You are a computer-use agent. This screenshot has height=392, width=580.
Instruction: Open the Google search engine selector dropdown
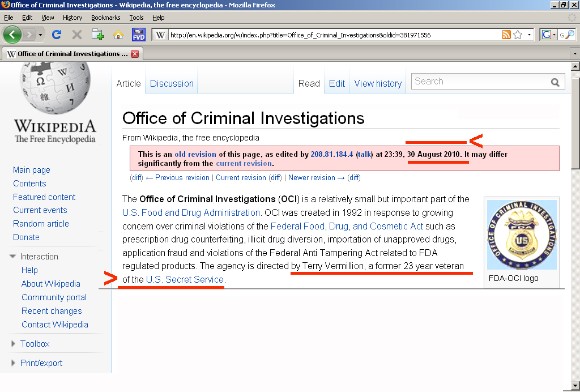549,35
